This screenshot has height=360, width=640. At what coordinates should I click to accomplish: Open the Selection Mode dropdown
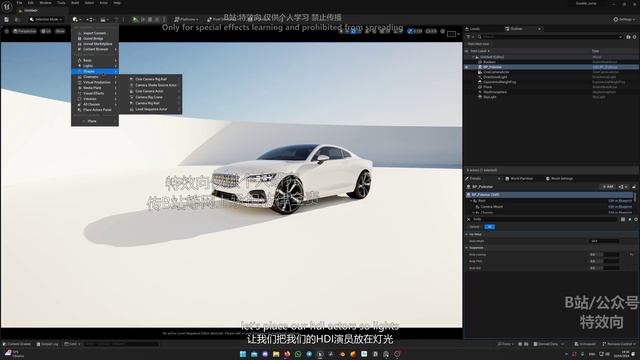46,19
